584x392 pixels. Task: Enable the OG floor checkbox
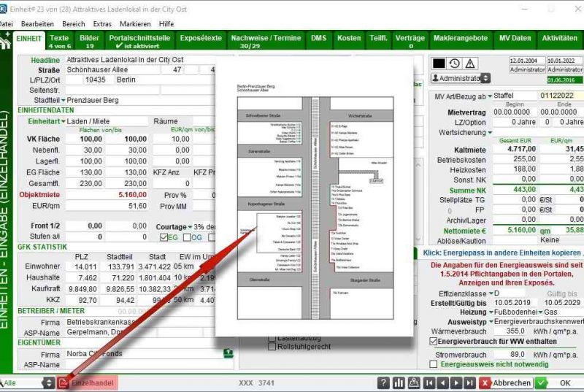187,237
